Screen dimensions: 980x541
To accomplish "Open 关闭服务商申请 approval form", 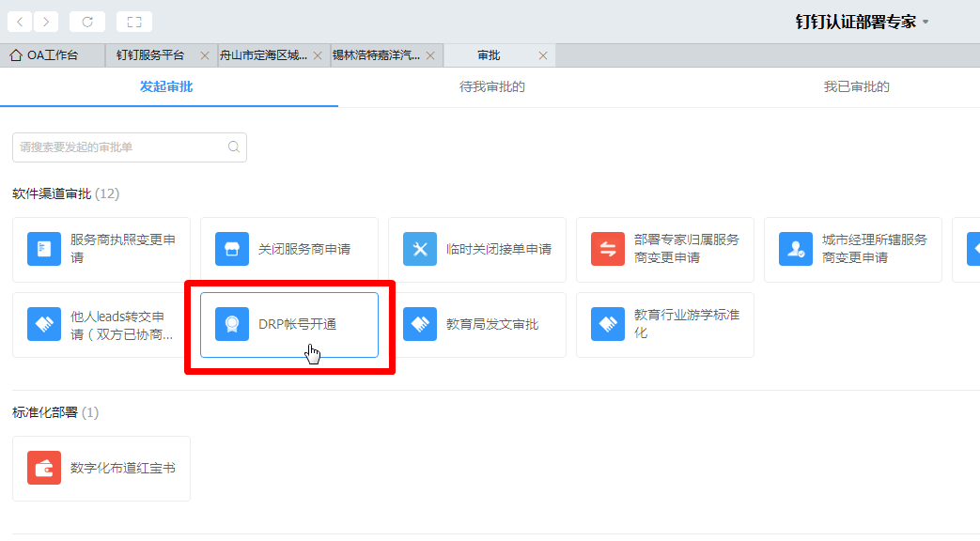I will pos(289,250).
